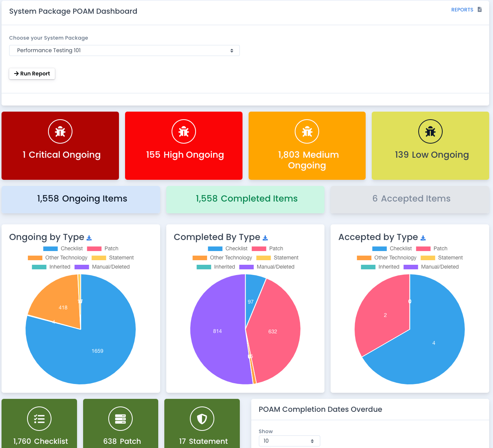Toggle Checklist legend in Ongoing by Type
Image resolution: width=493 pixels, height=448 pixels.
click(x=63, y=249)
